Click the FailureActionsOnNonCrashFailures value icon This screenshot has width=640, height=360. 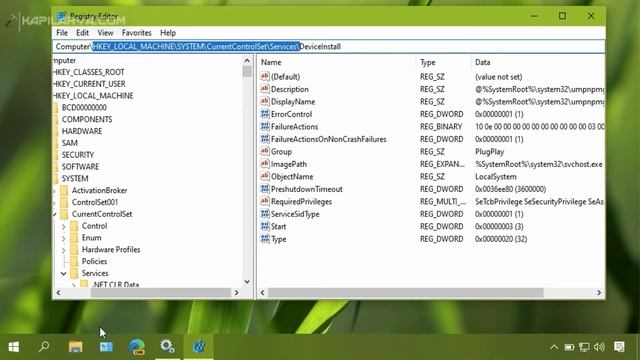click(x=264, y=139)
